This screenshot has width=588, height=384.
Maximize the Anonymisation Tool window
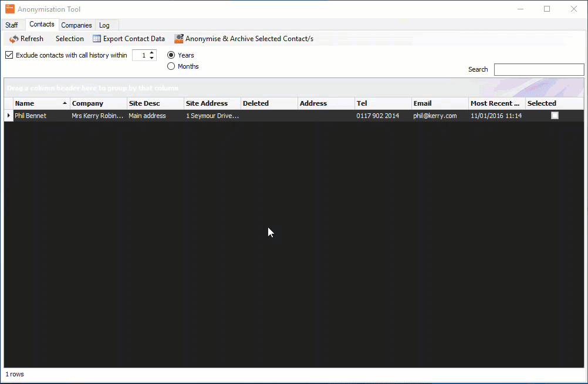click(x=547, y=9)
